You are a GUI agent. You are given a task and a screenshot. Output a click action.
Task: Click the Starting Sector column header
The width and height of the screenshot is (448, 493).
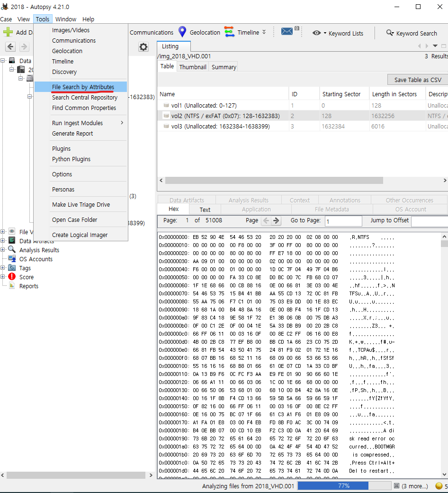click(x=344, y=94)
